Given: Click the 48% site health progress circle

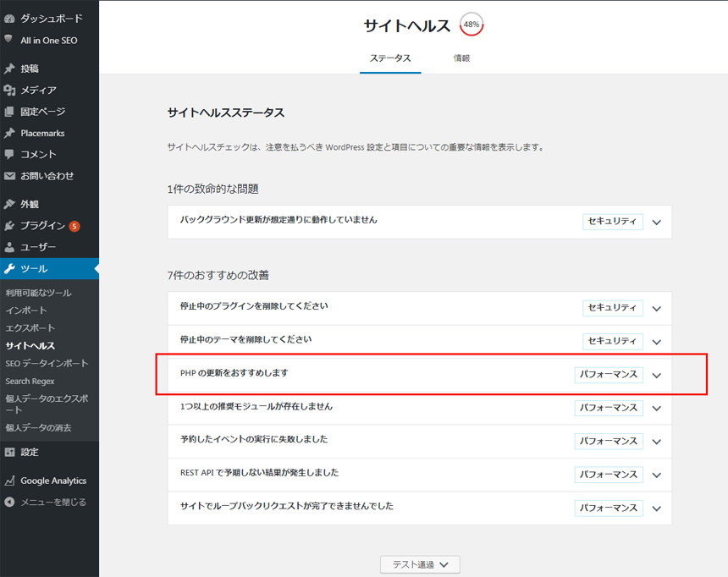Looking at the screenshot, I should [472, 25].
